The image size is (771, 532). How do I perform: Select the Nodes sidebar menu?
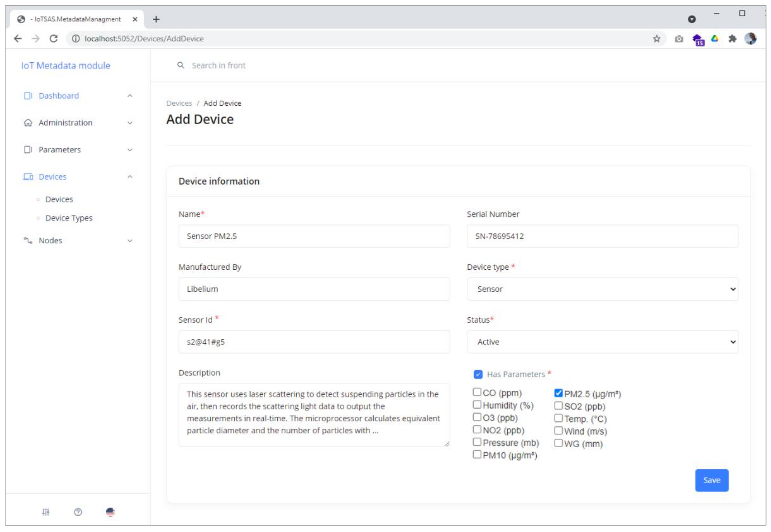tap(50, 240)
